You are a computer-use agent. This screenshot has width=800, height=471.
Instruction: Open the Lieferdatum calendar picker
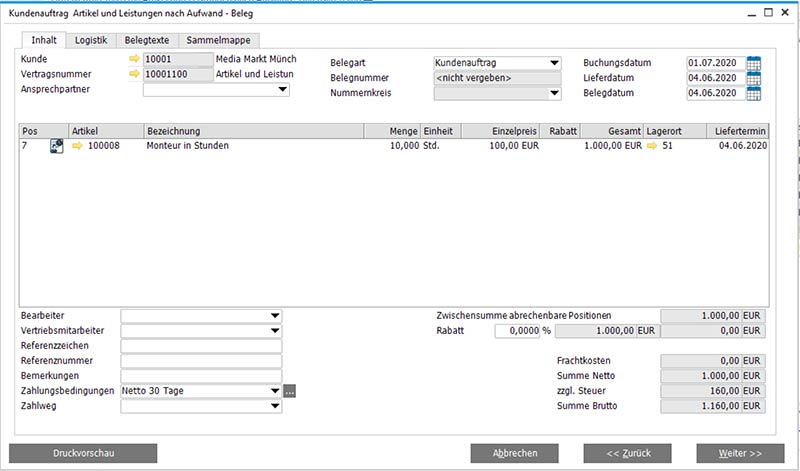[x=753, y=79]
